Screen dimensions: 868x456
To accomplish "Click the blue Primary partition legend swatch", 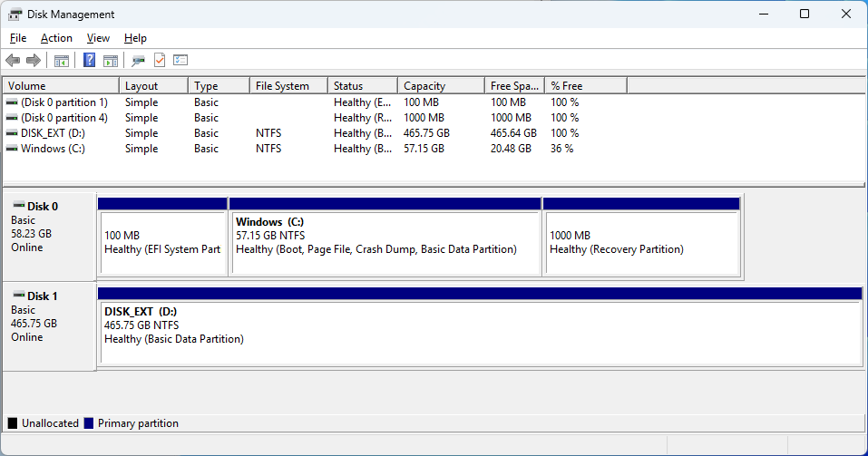I will (89, 423).
